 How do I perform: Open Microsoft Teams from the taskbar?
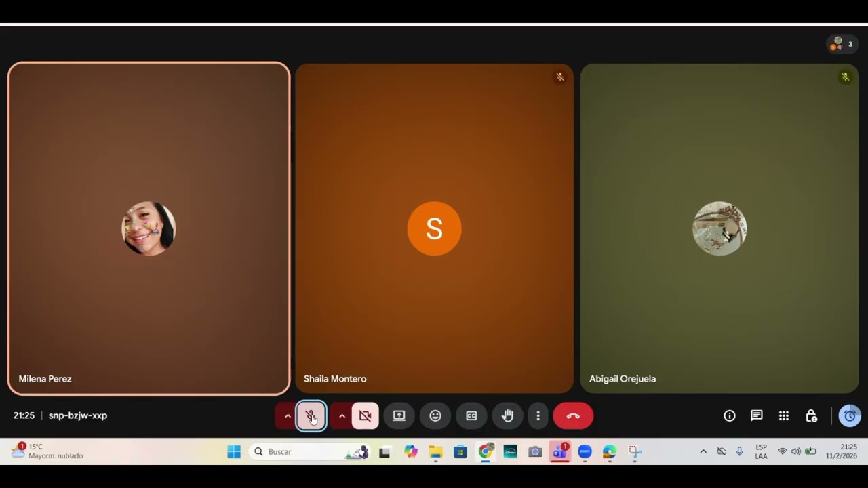click(560, 452)
